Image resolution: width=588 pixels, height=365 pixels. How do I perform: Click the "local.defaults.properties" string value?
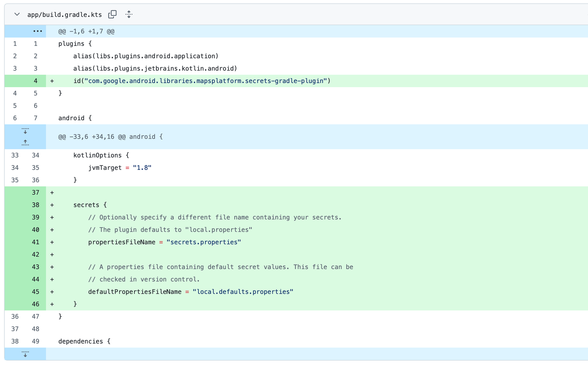pos(243,292)
